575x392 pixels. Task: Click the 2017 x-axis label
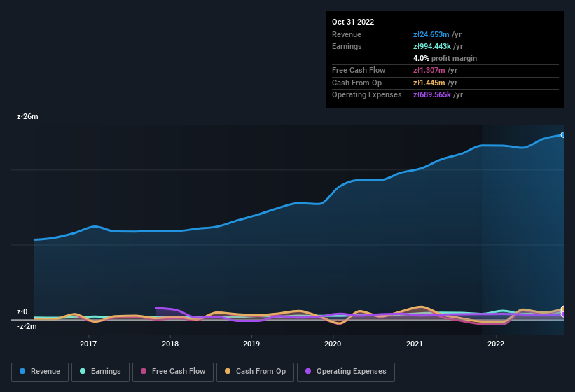click(88, 344)
